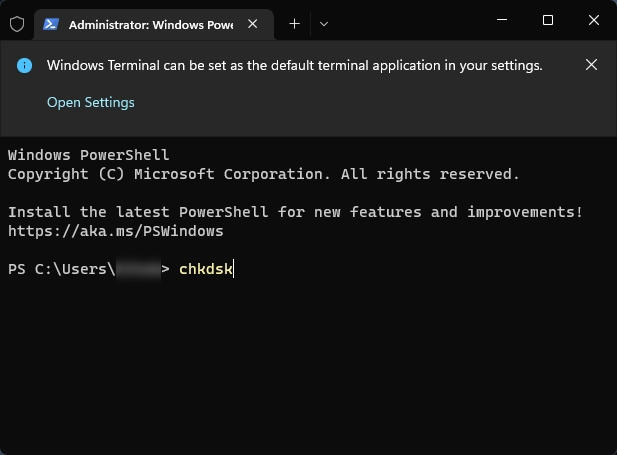Open a new tab with plus button
The height and width of the screenshot is (455, 617).
pyautogui.click(x=294, y=23)
